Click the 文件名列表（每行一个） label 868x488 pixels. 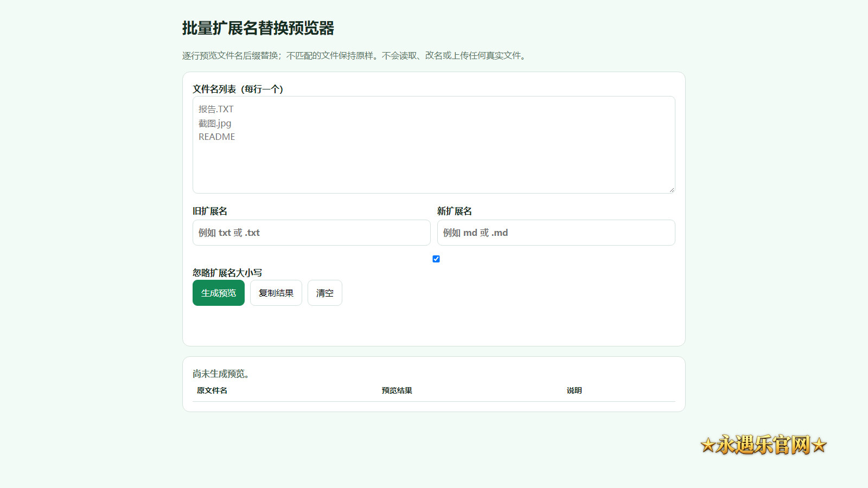pyautogui.click(x=238, y=89)
